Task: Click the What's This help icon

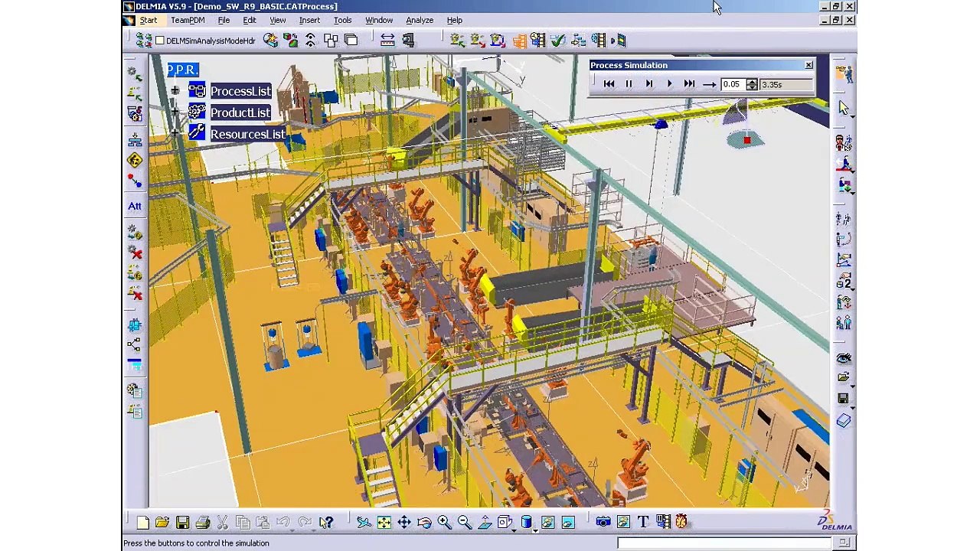Action: tap(325, 523)
